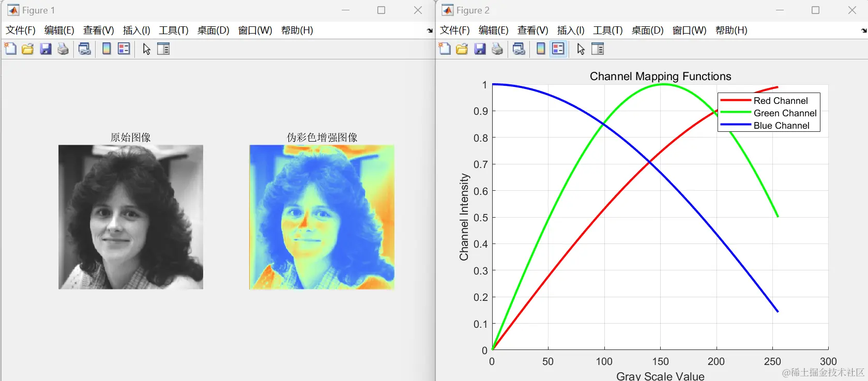This screenshot has width=868, height=381.
Task: Open 文件(F) menu in Figure 1
Action: coord(21,31)
